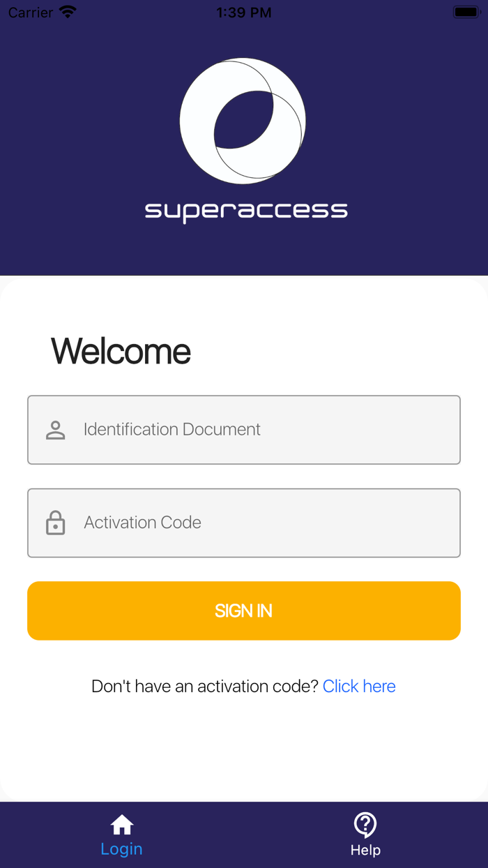Image resolution: width=488 pixels, height=868 pixels.
Task: Click the Carrier label in the status bar
Action: pos(29,12)
